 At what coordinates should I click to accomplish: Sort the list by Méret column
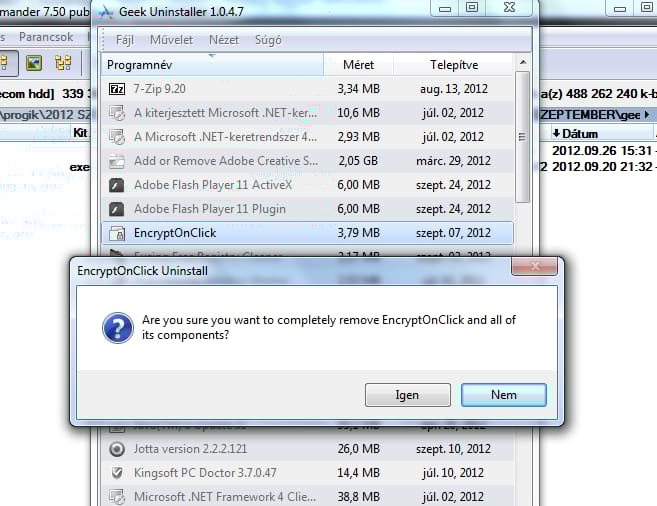(358, 65)
